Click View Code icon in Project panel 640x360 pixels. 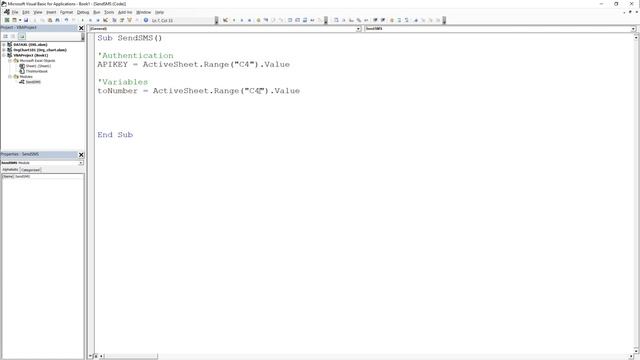5,36
